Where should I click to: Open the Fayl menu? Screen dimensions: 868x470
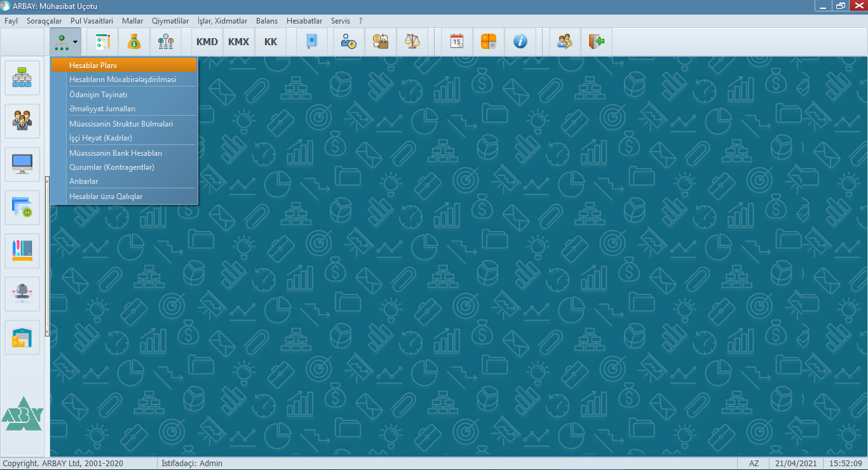[11, 21]
